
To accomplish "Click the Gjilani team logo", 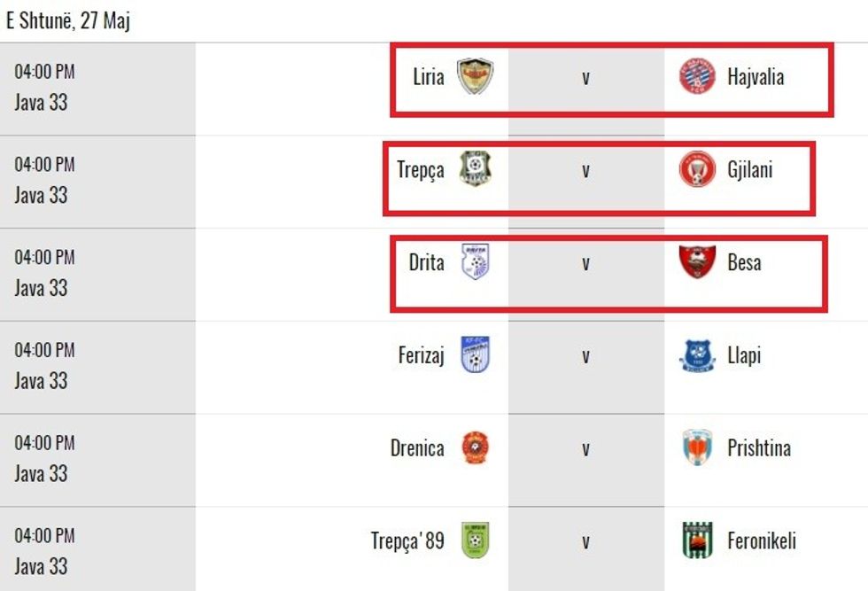I will [697, 169].
